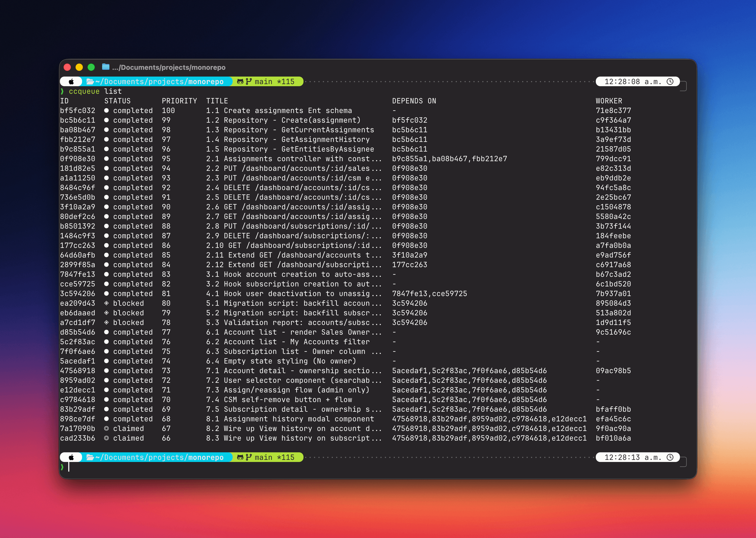Click the folder icon in the window title bar
The image size is (756, 538).
(106, 67)
